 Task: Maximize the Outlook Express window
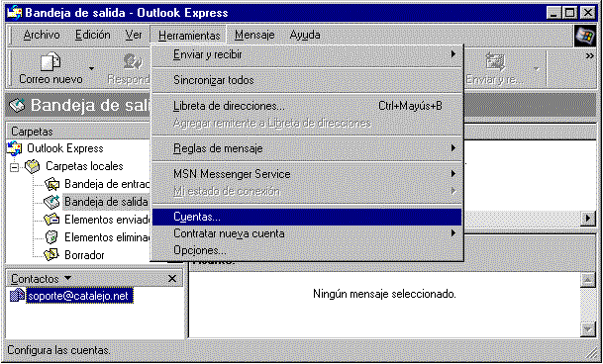pyautogui.click(x=569, y=13)
